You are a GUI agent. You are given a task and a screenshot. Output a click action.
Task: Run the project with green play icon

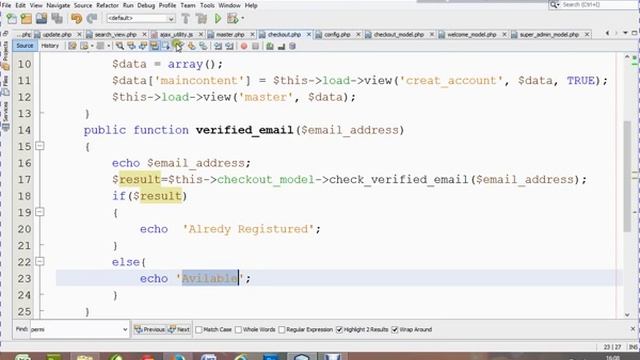pos(218,18)
